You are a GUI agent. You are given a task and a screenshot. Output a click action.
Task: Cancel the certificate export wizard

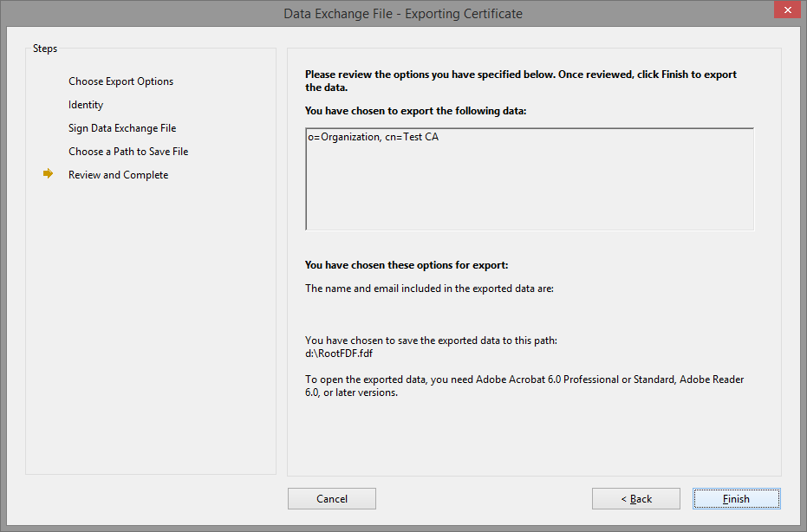[331, 498]
